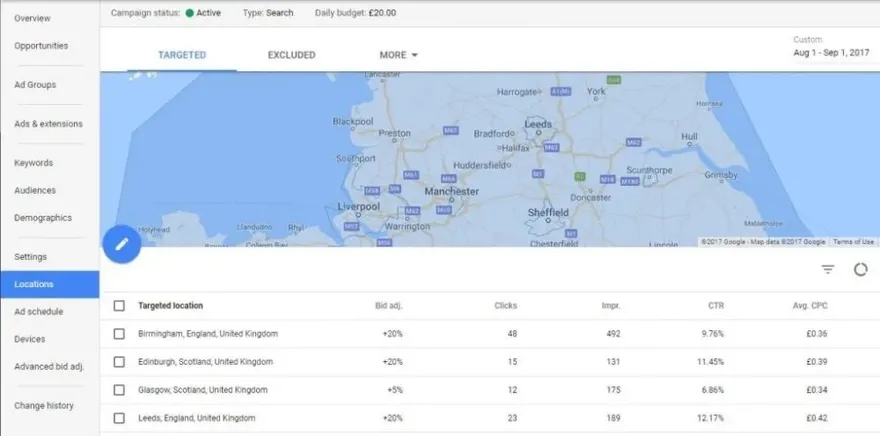Click Leeds, England, United Kingdom location

click(x=196, y=418)
